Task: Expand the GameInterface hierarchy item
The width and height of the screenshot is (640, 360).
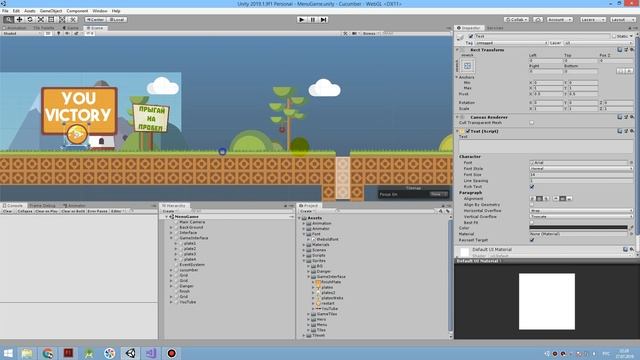Action: click(171, 238)
